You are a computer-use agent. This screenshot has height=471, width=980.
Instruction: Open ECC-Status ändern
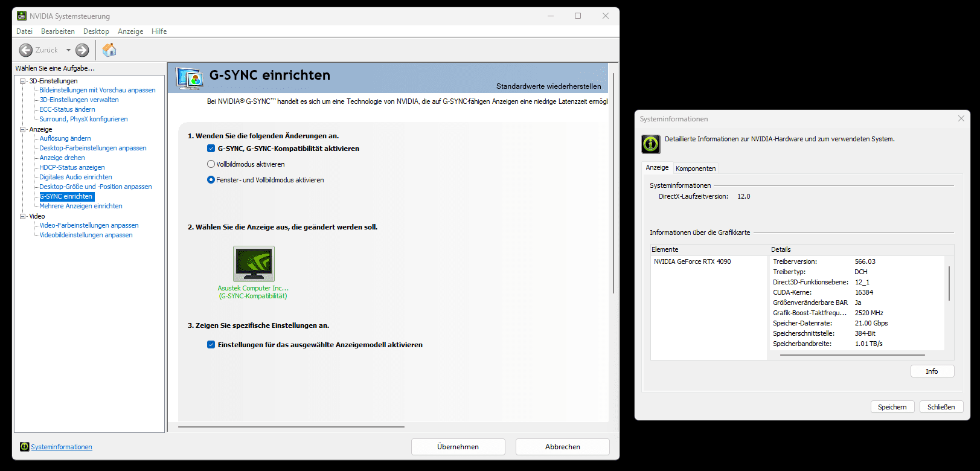coord(68,109)
